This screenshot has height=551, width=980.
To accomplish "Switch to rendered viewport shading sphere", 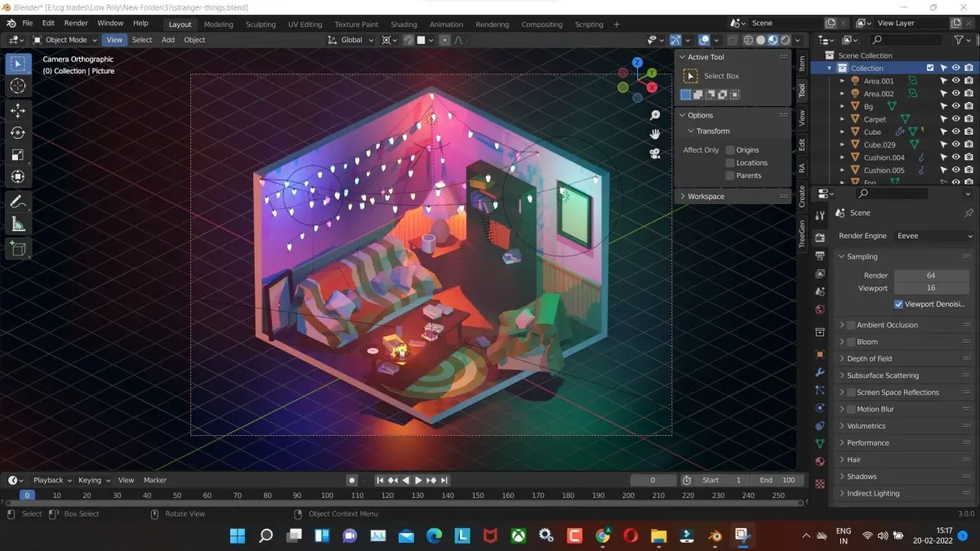I will click(x=786, y=39).
